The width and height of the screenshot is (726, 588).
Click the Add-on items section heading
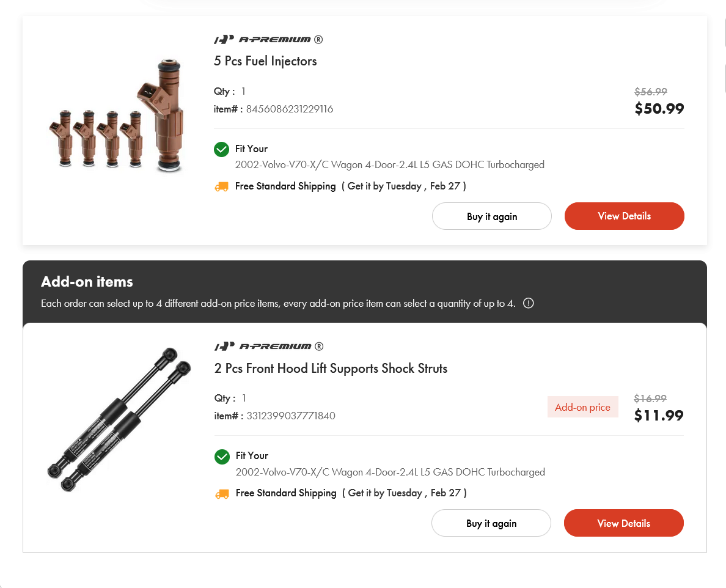tap(87, 282)
